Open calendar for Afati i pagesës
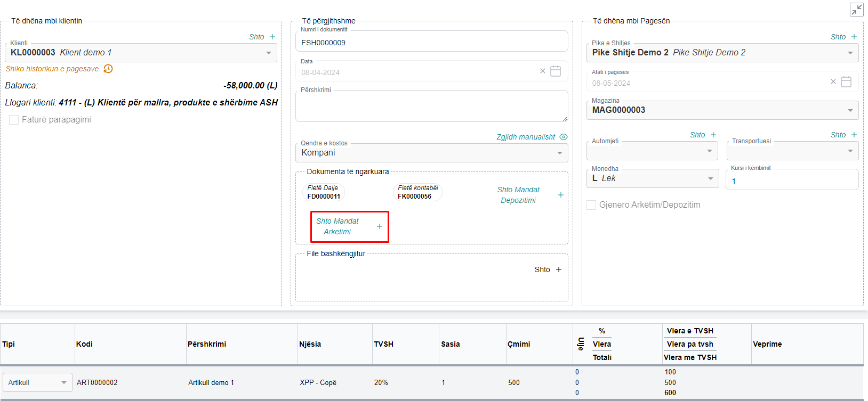The image size is (868, 401). click(846, 82)
